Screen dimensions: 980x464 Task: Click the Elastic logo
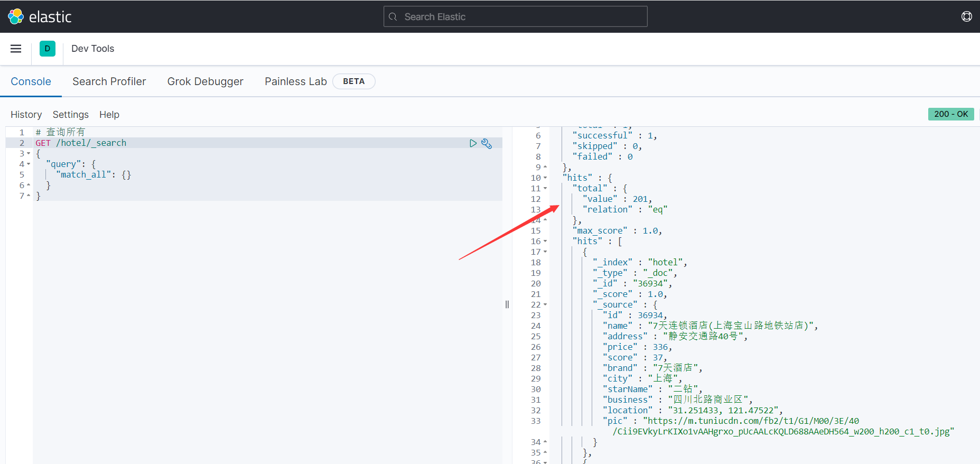click(40, 16)
